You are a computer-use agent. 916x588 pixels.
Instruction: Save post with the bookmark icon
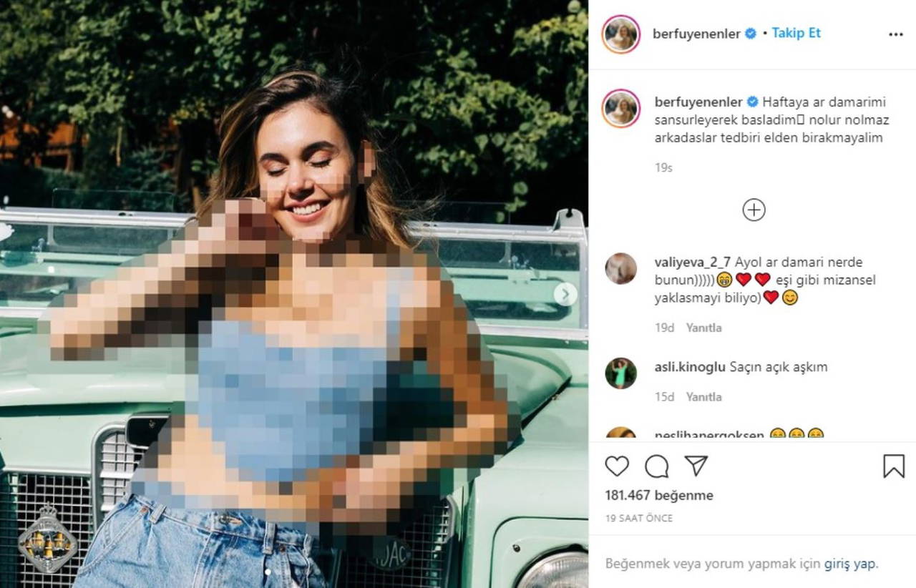point(894,466)
